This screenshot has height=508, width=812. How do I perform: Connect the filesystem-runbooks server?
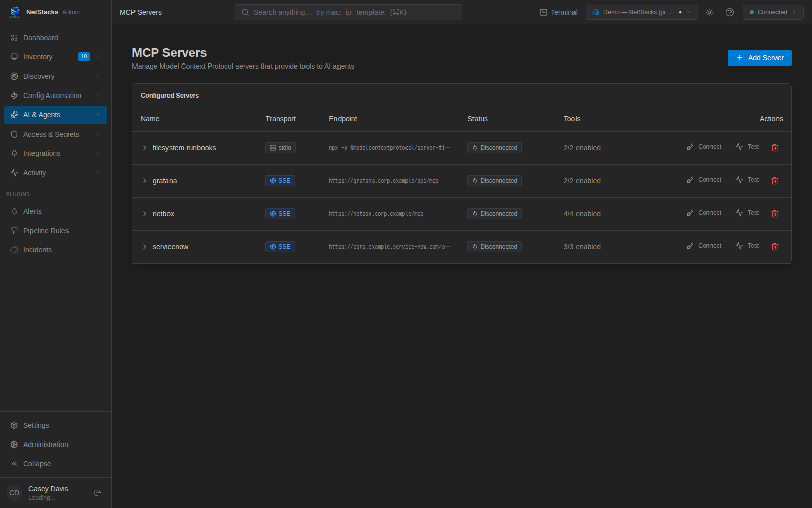point(703,147)
